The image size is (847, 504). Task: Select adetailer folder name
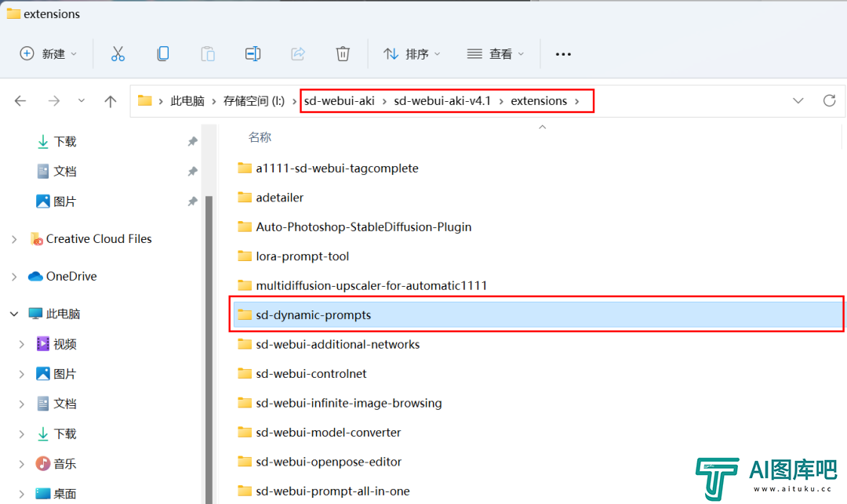[280, 198]
